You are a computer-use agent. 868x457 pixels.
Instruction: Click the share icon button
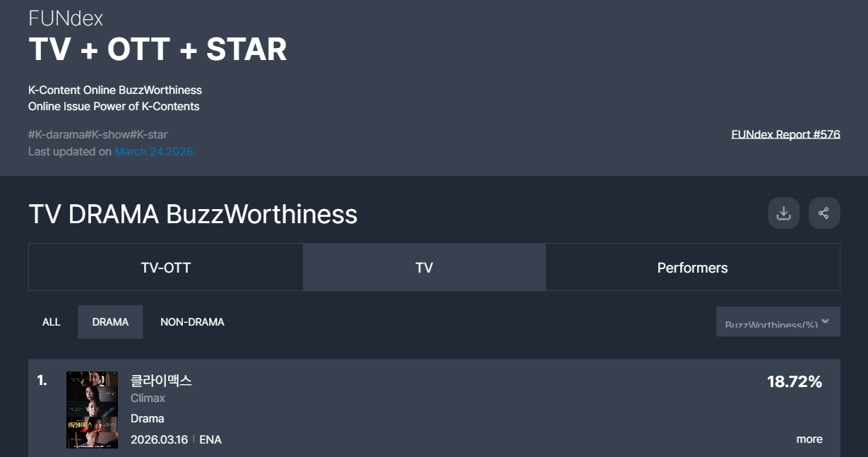[824, 213]
